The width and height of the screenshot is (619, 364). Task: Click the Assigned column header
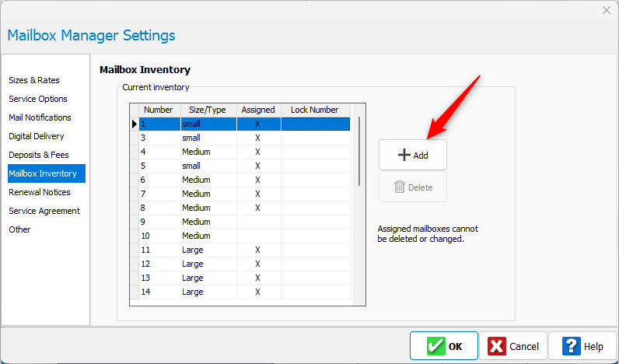[x=257, y=110]
